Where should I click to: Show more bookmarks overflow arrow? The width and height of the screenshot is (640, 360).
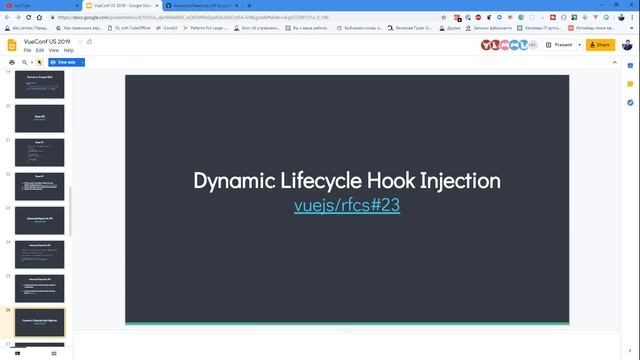[x=632, y=28]
